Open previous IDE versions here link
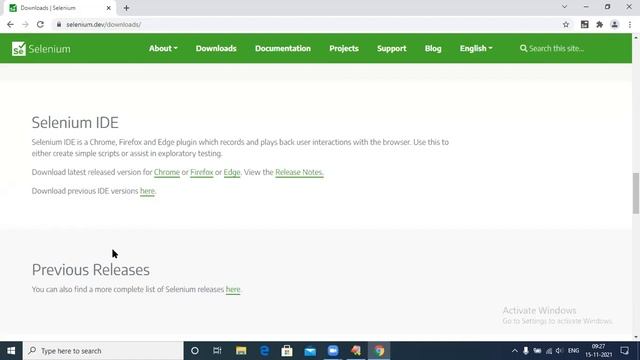 pos(147,191)
